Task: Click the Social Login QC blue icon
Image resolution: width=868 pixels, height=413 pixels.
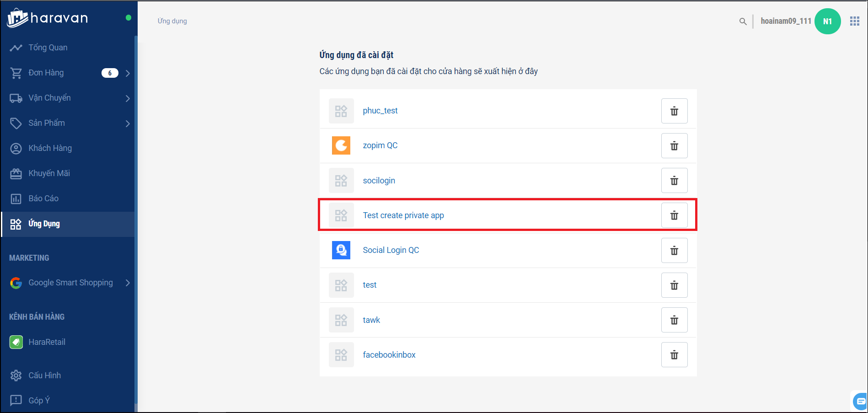Action: click(341, 250)
